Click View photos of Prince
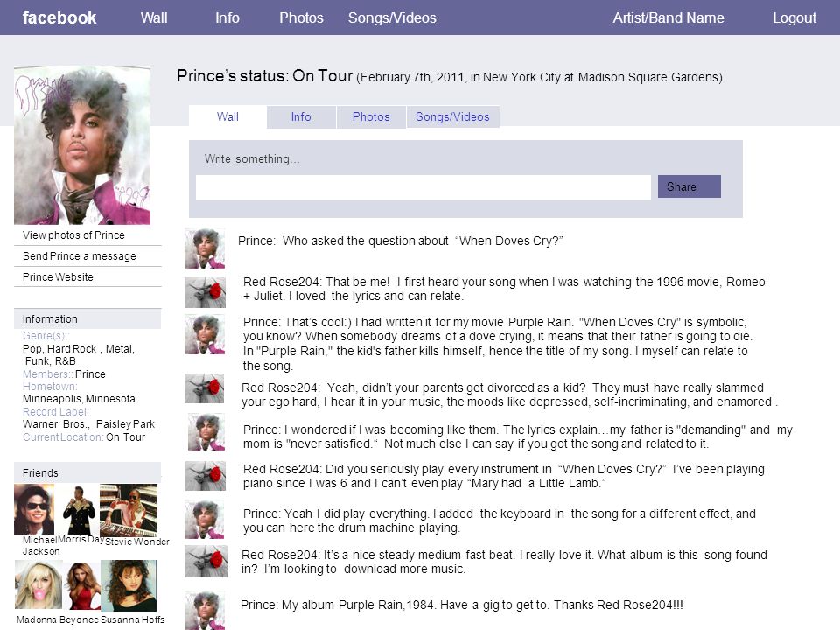Screen dimensions: 840x630 73,235
